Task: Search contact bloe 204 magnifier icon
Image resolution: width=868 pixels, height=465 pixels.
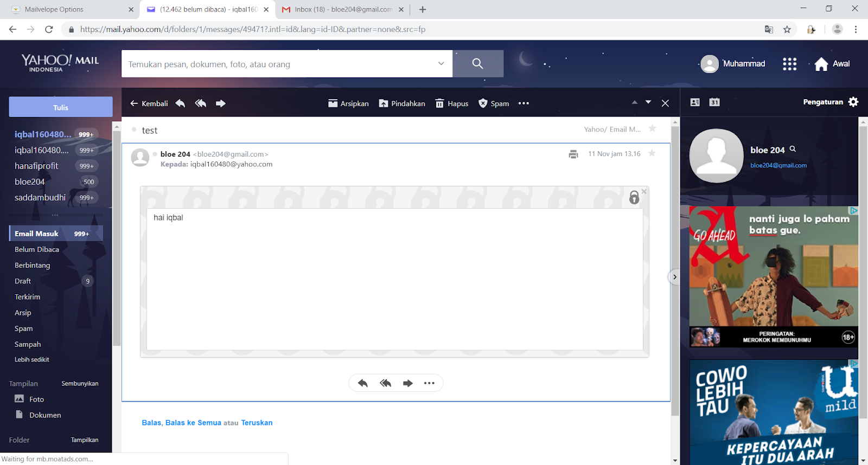Action: click(x=793, y=149)
